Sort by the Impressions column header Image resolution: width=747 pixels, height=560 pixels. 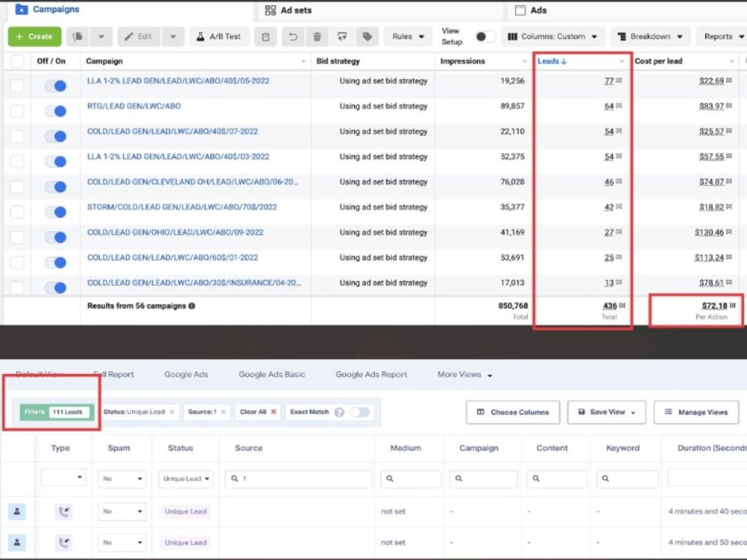tap(462, 61)
